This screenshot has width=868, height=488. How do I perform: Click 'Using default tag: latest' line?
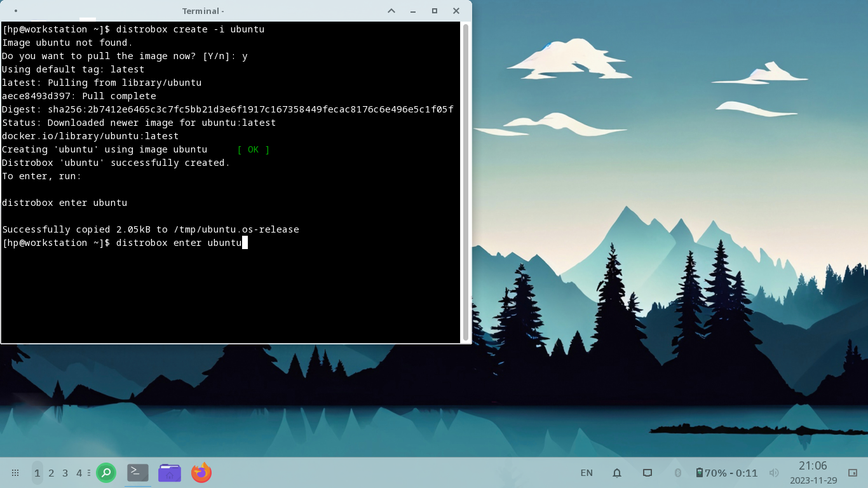(x=73, y=69)
